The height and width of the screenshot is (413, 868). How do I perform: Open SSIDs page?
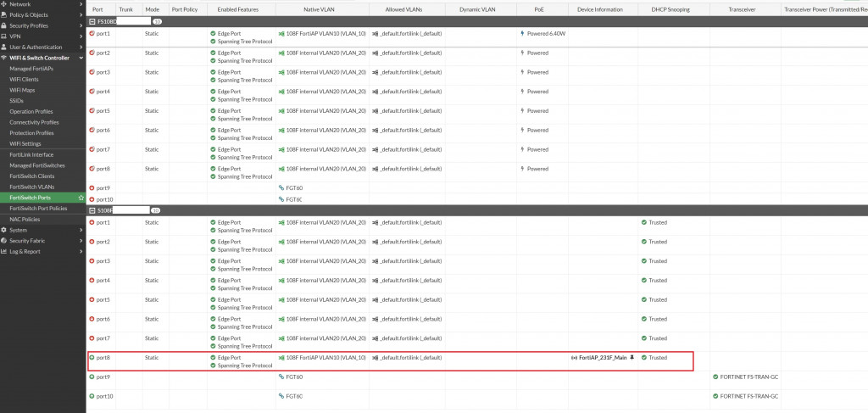click(16, 101)
